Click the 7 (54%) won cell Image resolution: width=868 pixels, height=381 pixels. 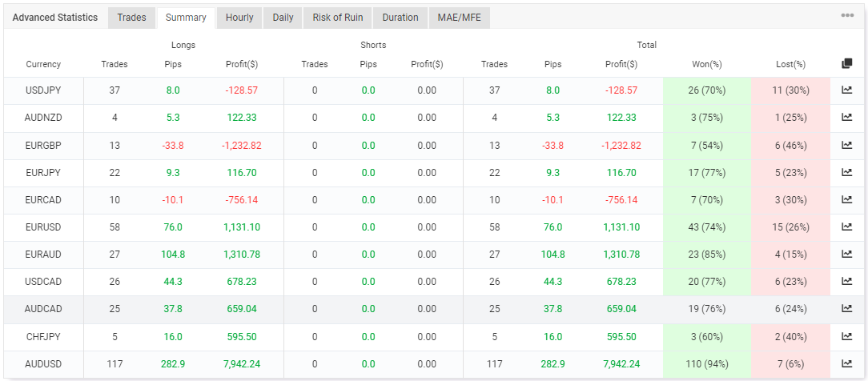(707, 146)
